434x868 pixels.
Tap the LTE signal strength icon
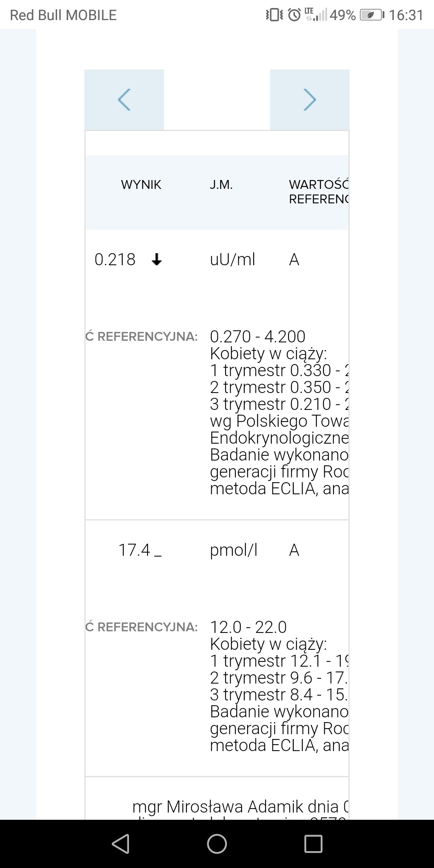coord(315,14)
